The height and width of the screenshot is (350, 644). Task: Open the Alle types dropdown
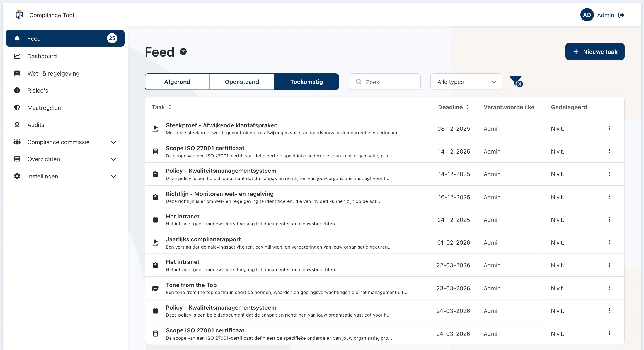[x=466, y=82]
